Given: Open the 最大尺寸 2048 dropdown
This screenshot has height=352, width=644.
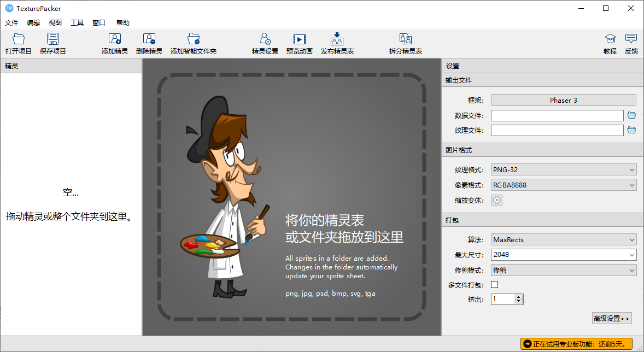Looking at the screenshot, I should point(564,255).
